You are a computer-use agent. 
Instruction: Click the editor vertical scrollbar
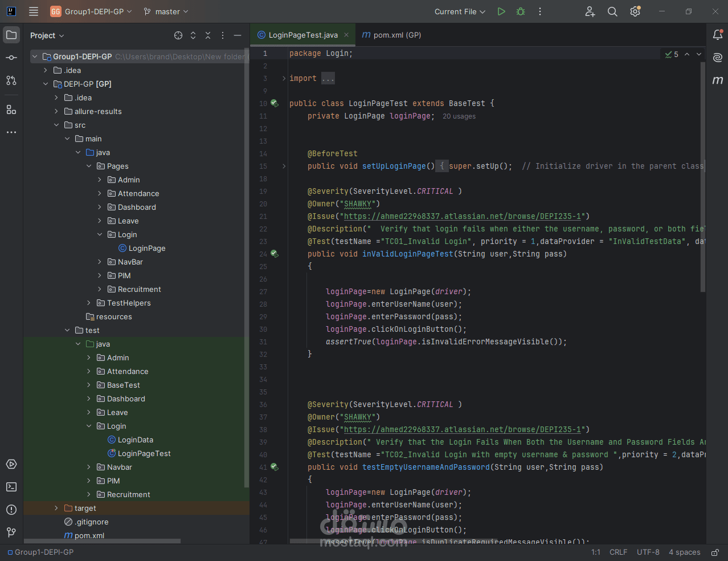coord(703,177)
